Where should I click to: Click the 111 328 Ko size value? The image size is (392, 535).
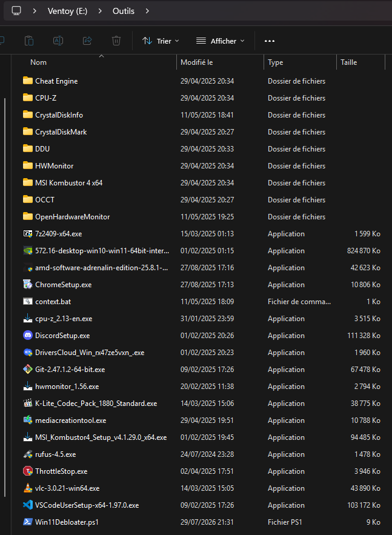[364, 336]
